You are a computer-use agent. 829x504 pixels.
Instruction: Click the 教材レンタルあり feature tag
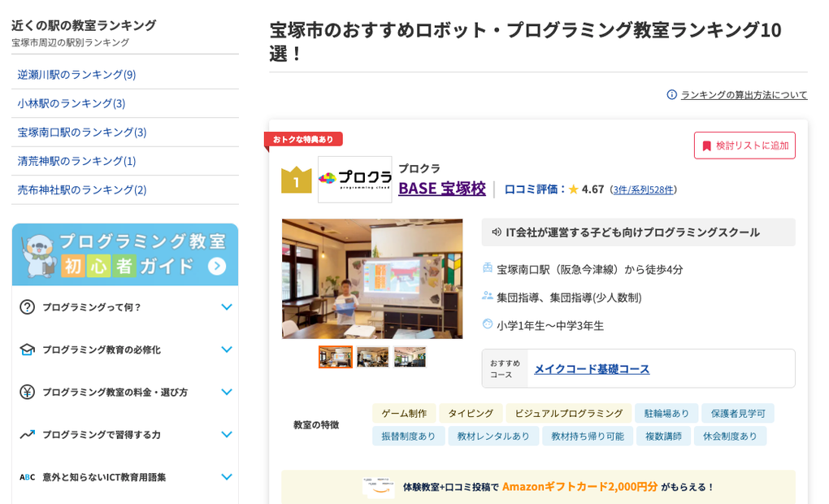click(x=493, y=437)
